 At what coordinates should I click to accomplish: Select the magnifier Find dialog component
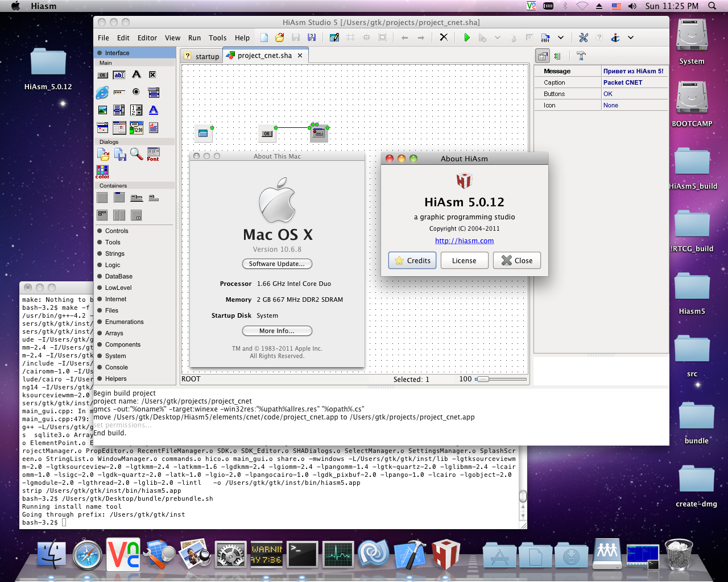pos(136,154)
